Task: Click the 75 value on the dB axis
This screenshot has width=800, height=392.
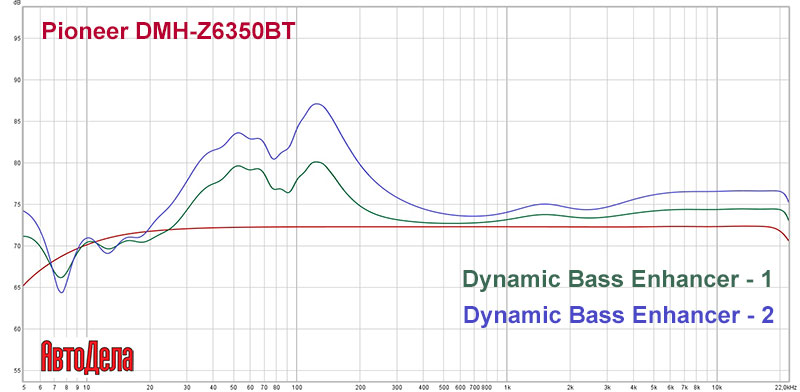Action: (x=17, y=205)
